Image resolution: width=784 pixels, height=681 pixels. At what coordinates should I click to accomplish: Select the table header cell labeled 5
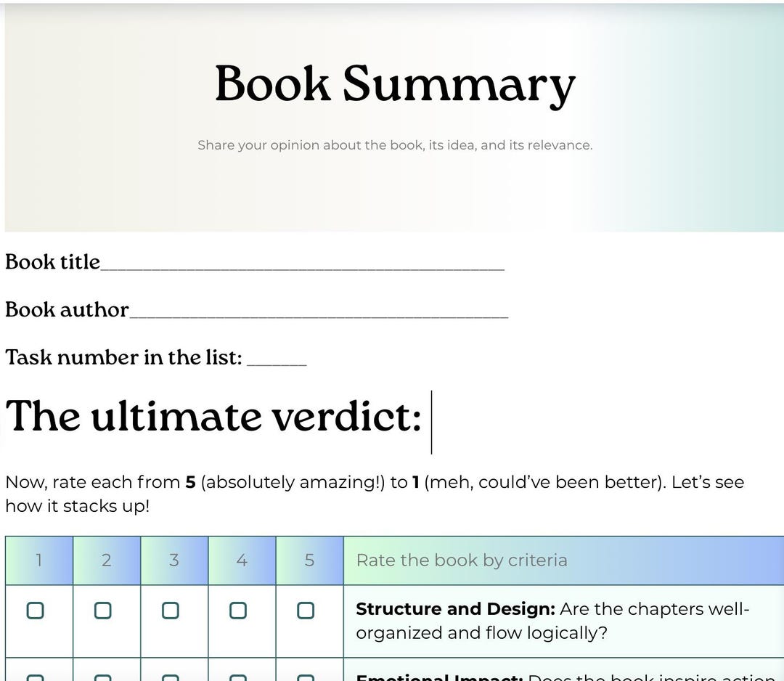tap(309, 560)
